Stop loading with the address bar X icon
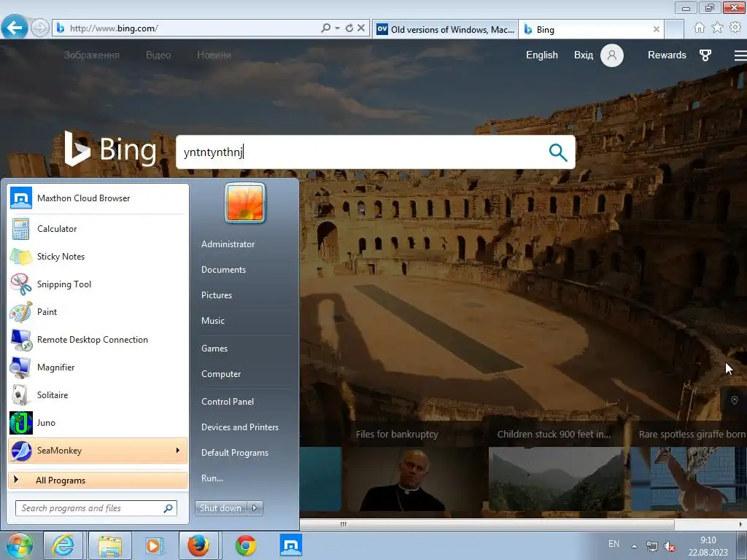 [x=361, y=28]
